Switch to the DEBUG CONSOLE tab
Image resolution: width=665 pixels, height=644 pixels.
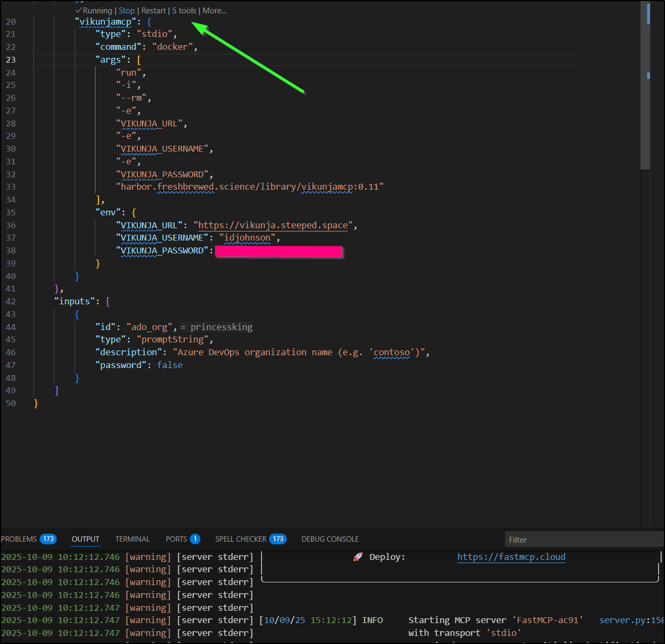[330, 539]
